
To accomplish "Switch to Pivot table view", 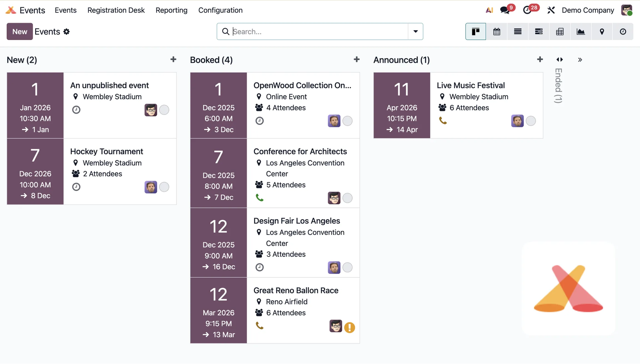I will 560,32.
